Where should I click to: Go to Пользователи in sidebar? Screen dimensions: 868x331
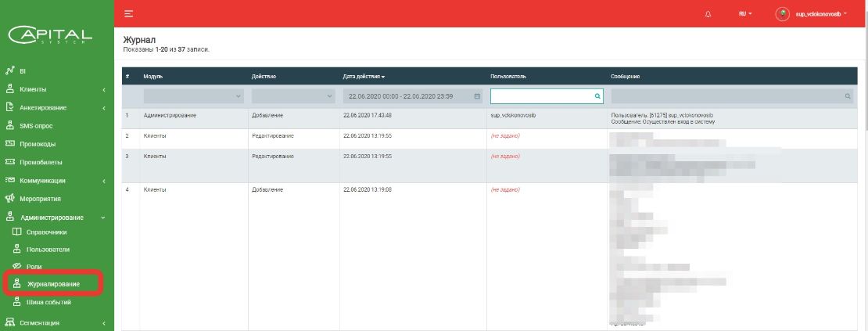48,250
